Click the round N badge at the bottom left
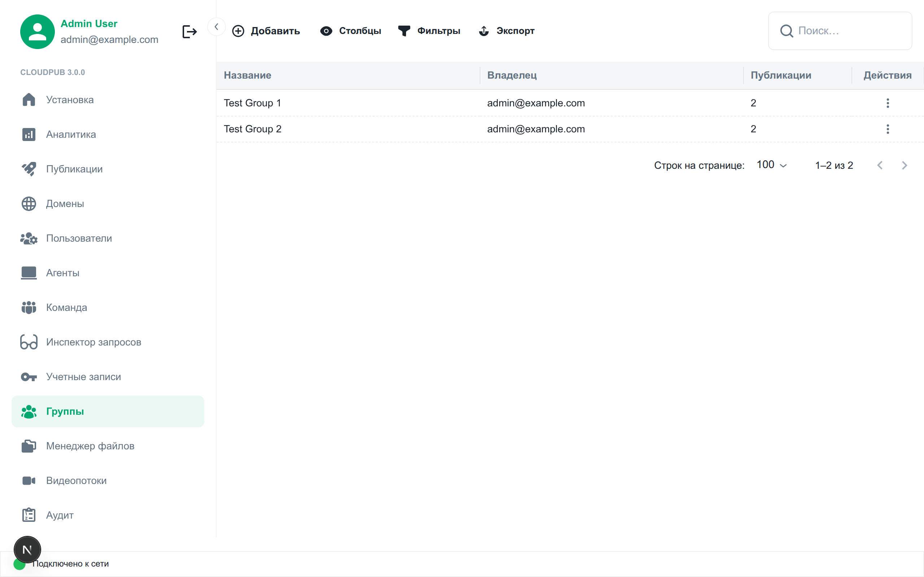 point(27,550)
